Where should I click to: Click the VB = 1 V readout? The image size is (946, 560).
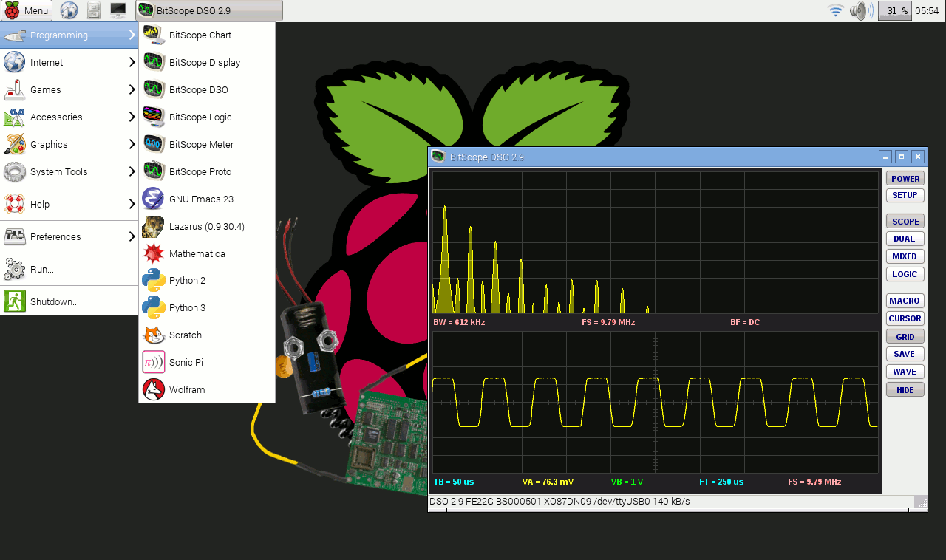point(627,482)
